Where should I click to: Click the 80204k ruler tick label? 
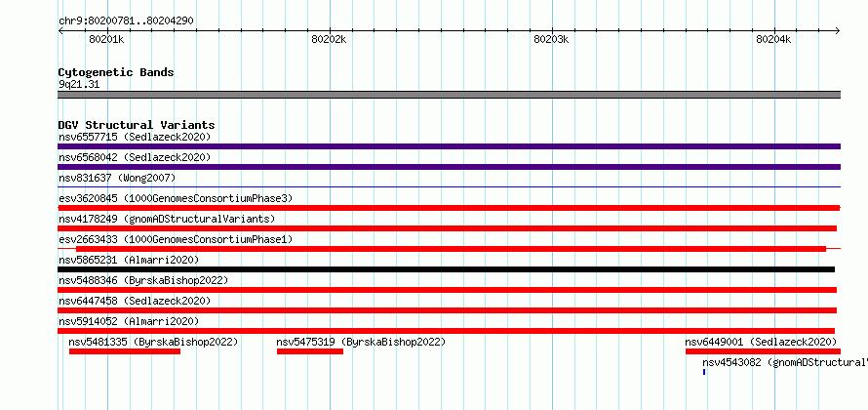click(x=774, y=39)
